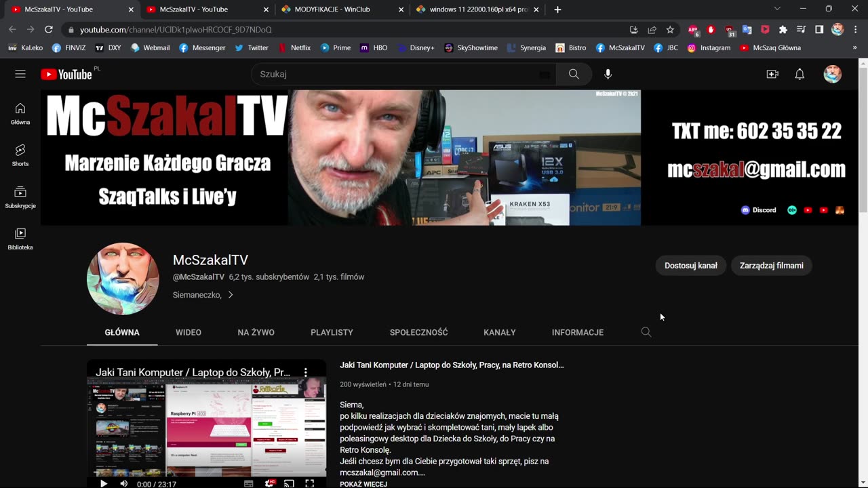Click Dostosuj kanał button
This screenshot has width=868, height=488.
coord(690,266)
